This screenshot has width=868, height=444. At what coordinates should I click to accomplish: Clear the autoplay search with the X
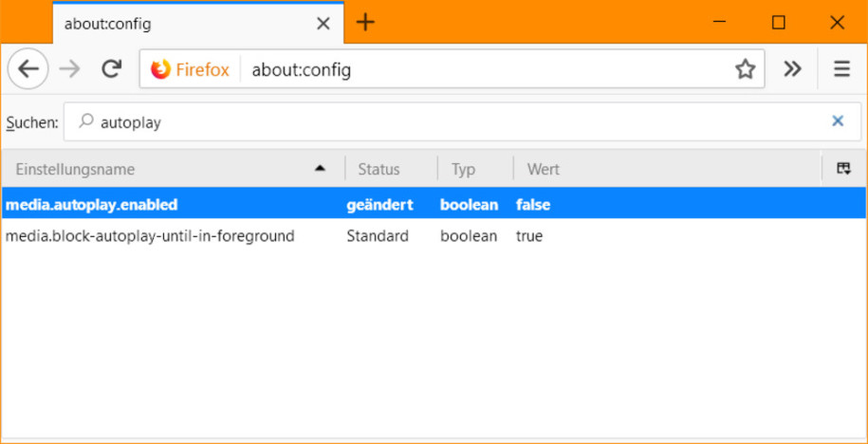838,121
